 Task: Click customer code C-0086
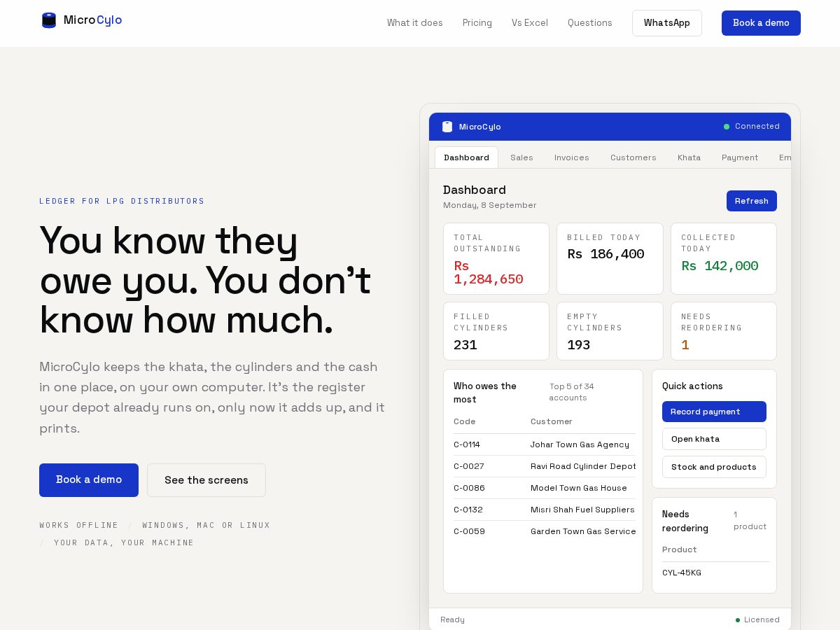coord(469,488)
